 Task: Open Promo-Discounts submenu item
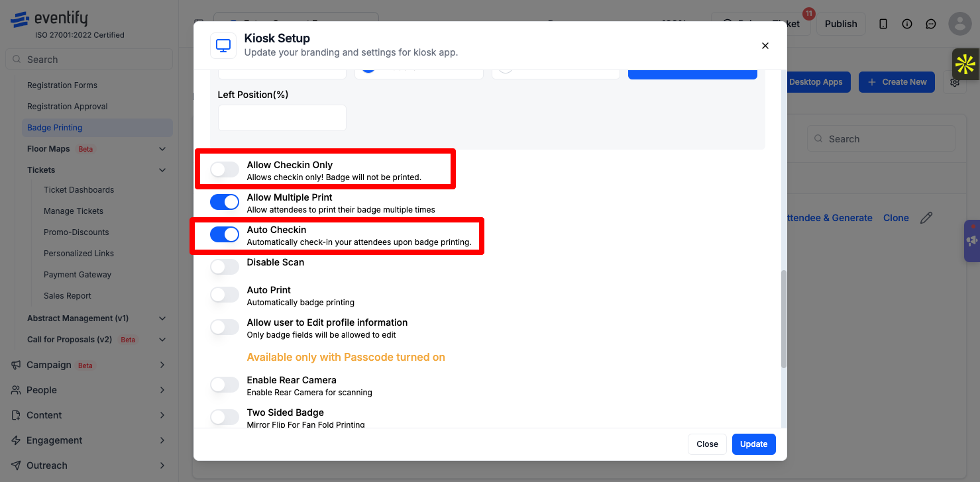click(x=76, y=232)
